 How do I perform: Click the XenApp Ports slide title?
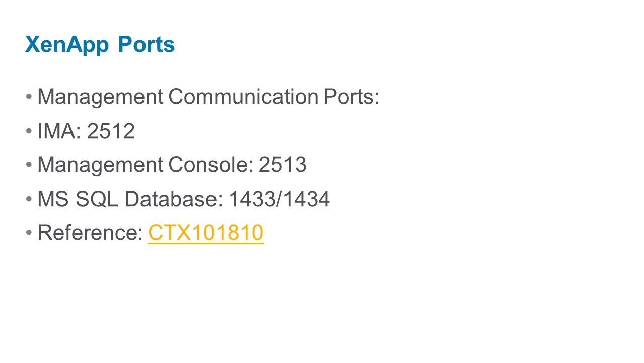click(x=100, y=45)
